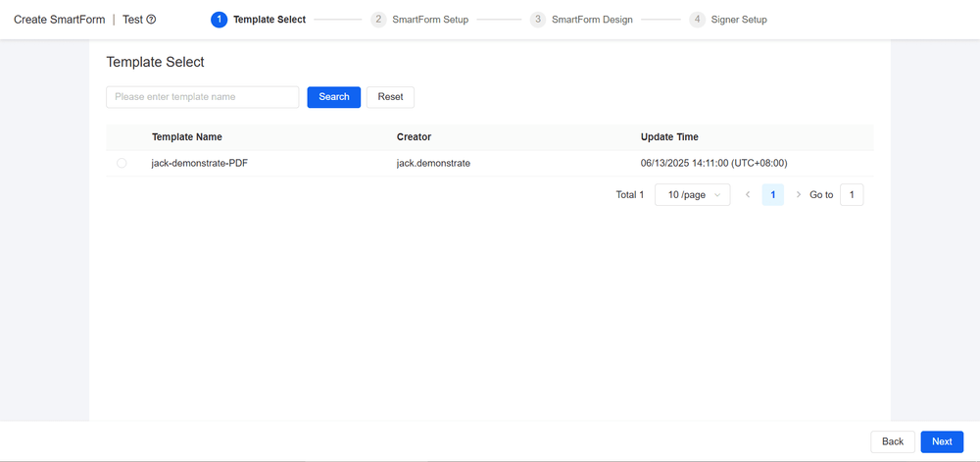
Task: Select page number 1 in pagination
Action: click(773, 195)
